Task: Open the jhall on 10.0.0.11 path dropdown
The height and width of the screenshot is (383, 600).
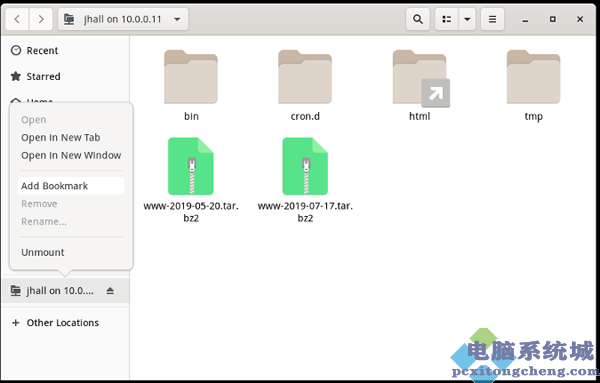Action: [123, 19]
